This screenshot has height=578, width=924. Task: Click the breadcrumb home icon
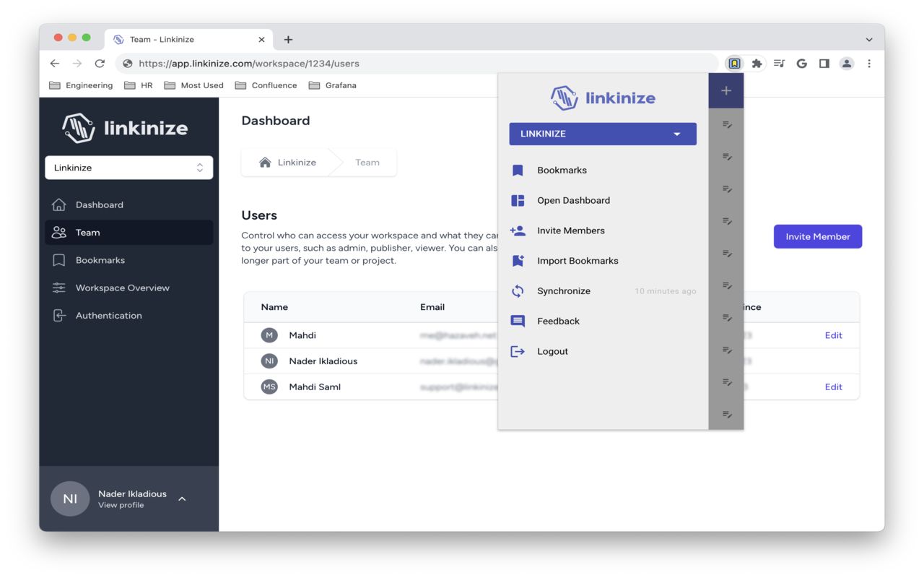pos(265,163)
